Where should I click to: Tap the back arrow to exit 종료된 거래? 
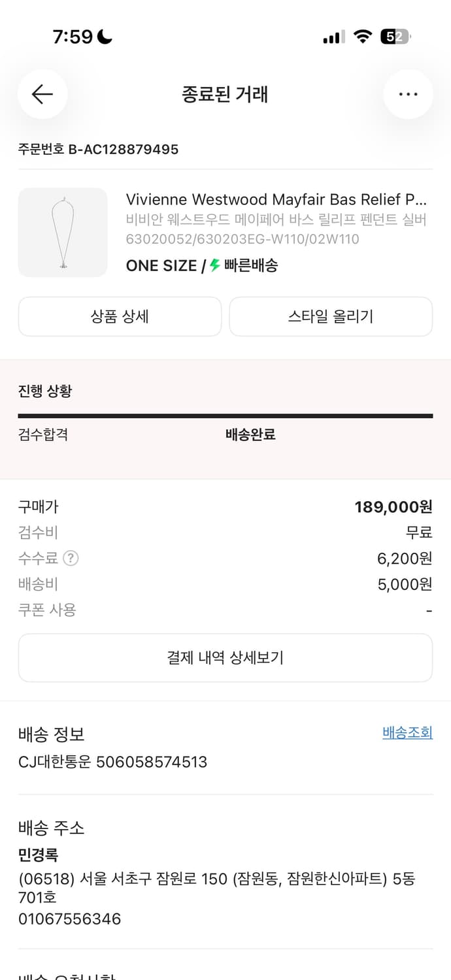click(x=42, y=94)
